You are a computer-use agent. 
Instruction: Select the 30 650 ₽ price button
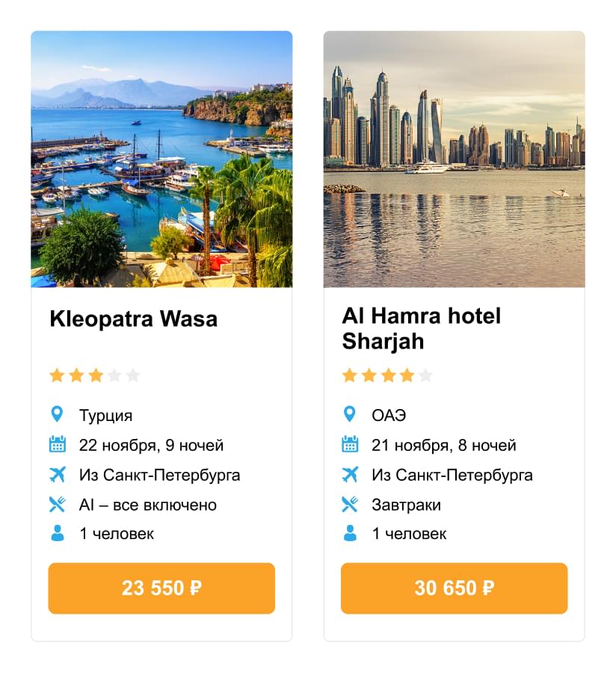454,588
